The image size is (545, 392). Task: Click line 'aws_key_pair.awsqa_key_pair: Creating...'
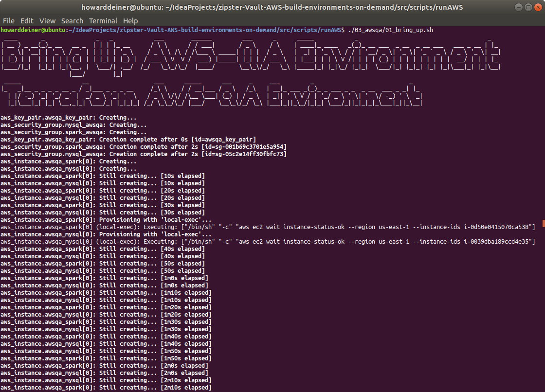69,118
